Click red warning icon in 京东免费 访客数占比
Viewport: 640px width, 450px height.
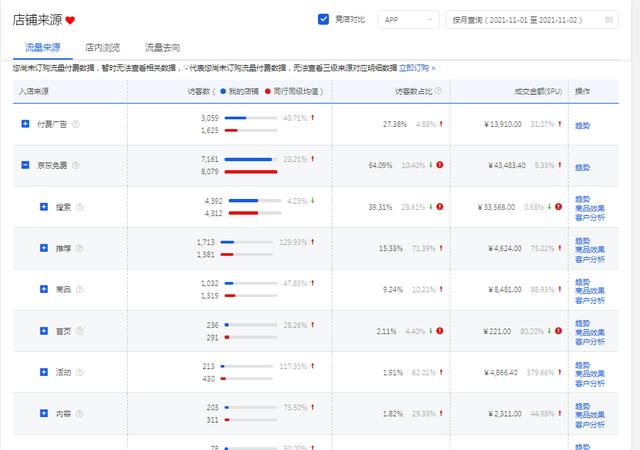point(439,165)
